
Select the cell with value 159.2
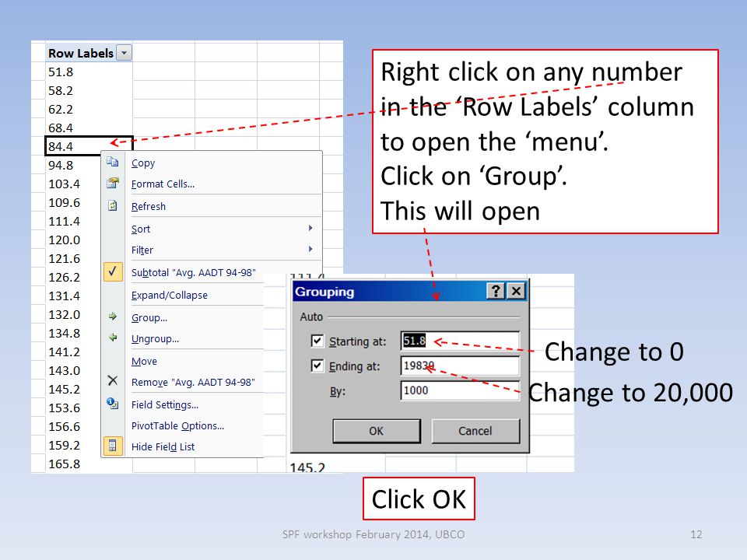point(73,445)
